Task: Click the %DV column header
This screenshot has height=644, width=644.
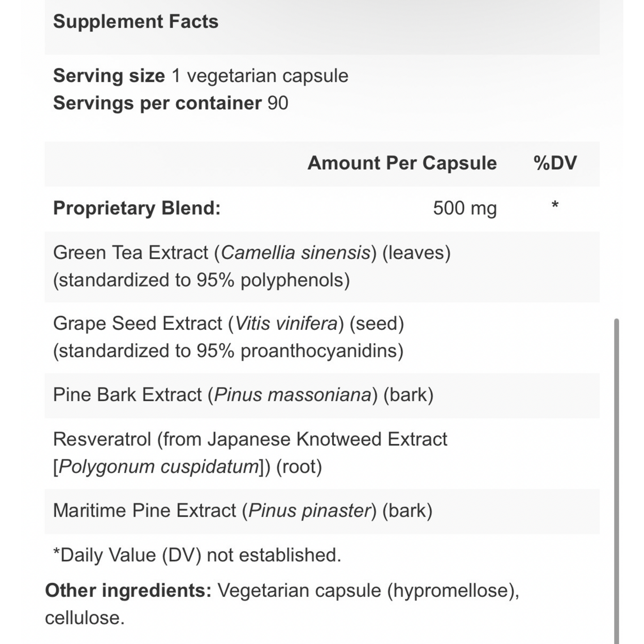Action: pos(555,163)
